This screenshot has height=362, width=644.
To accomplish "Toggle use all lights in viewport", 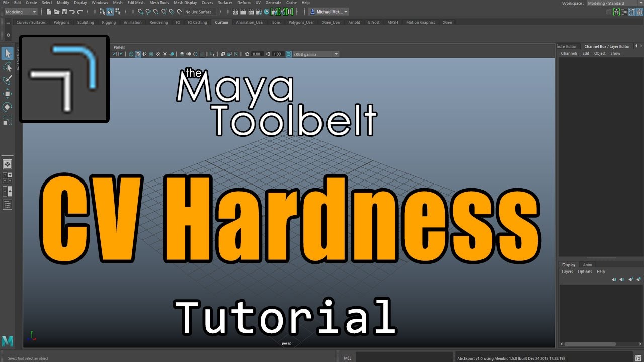I will 165,54.
